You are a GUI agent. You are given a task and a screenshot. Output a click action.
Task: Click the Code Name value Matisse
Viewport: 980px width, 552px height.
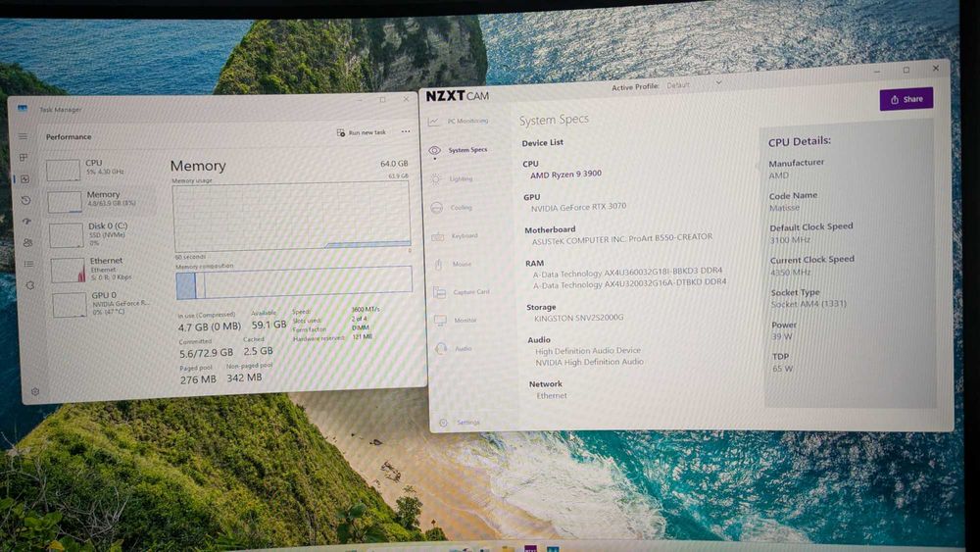click(x=784, y=208)
